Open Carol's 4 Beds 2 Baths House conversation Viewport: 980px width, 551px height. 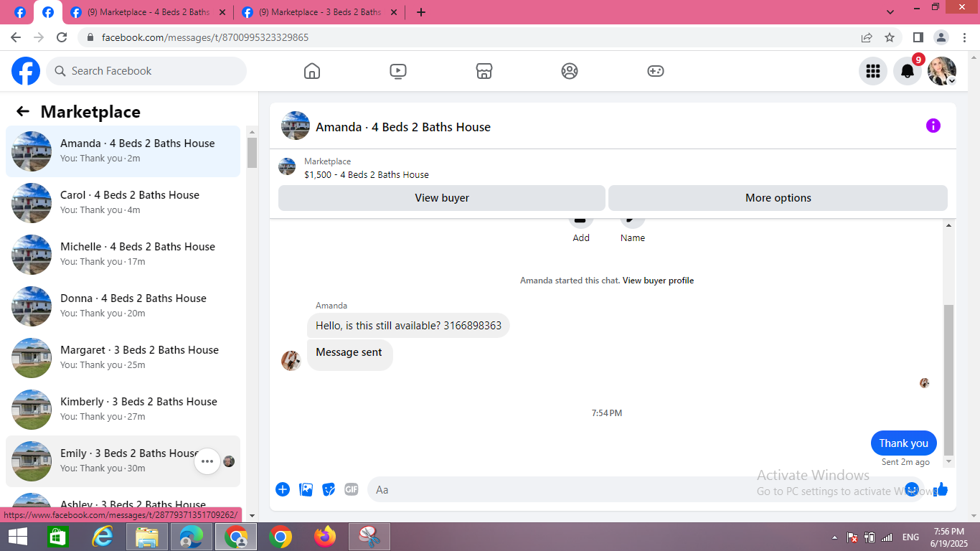123,203
